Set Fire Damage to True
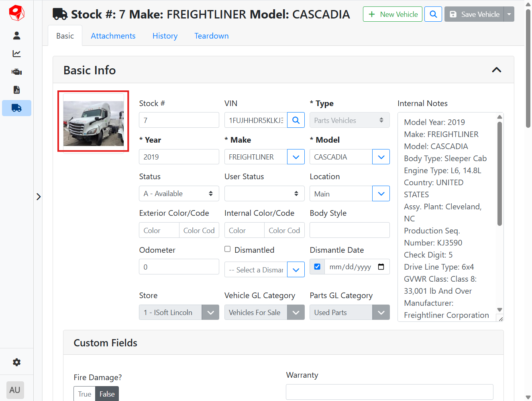This screenshot has height=401, width=532. tap(84, 394)
